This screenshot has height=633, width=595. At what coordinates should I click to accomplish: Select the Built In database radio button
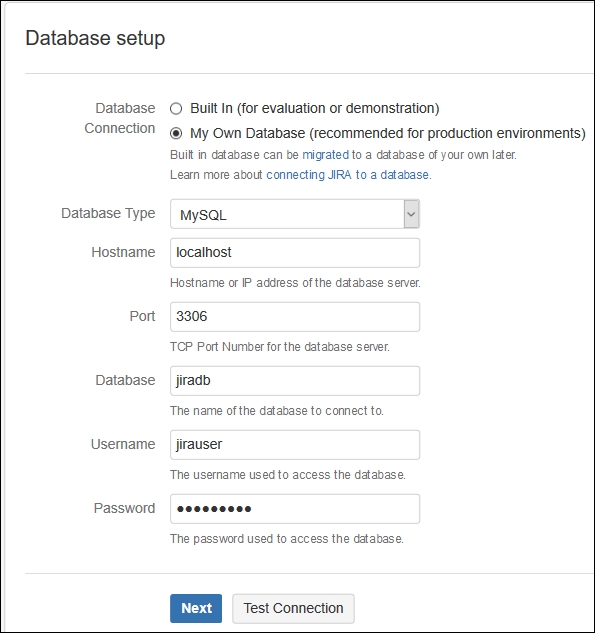176,109
